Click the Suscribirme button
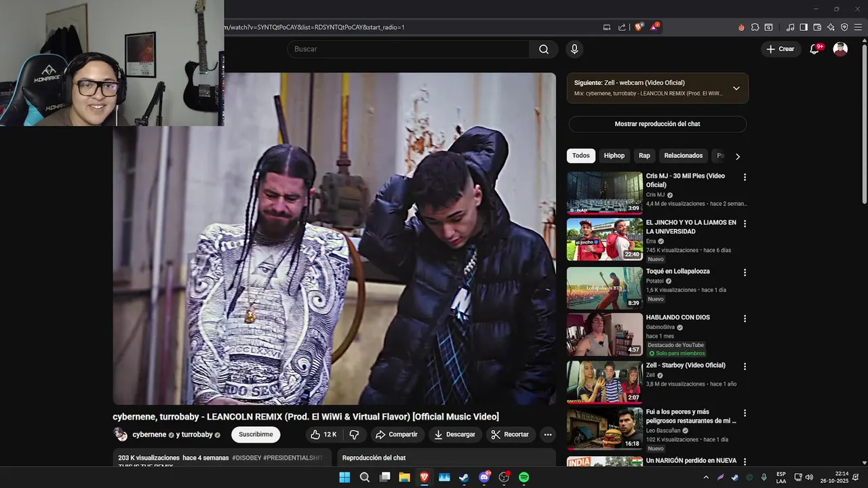This screenshot has height=488, width=868. (x=256, y=434)
